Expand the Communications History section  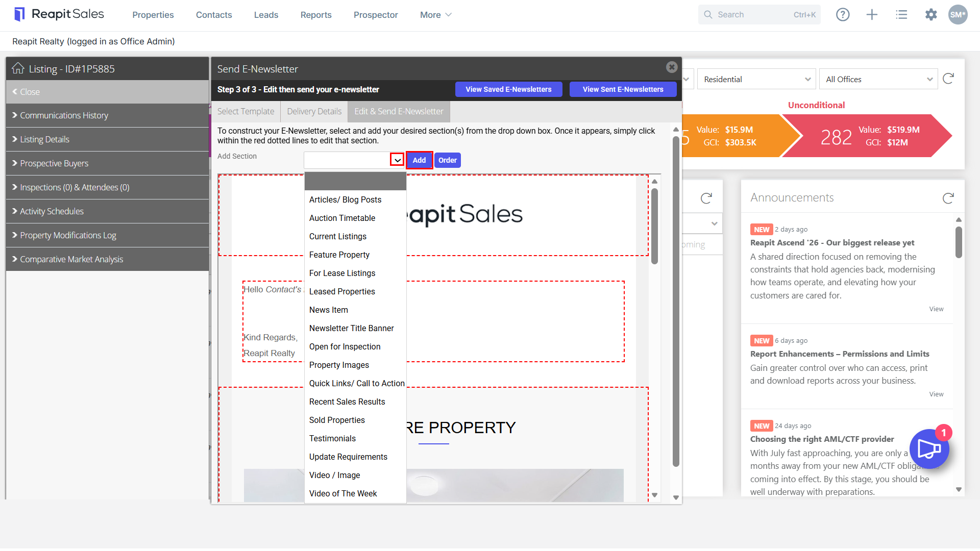click(x=107, y=115)
